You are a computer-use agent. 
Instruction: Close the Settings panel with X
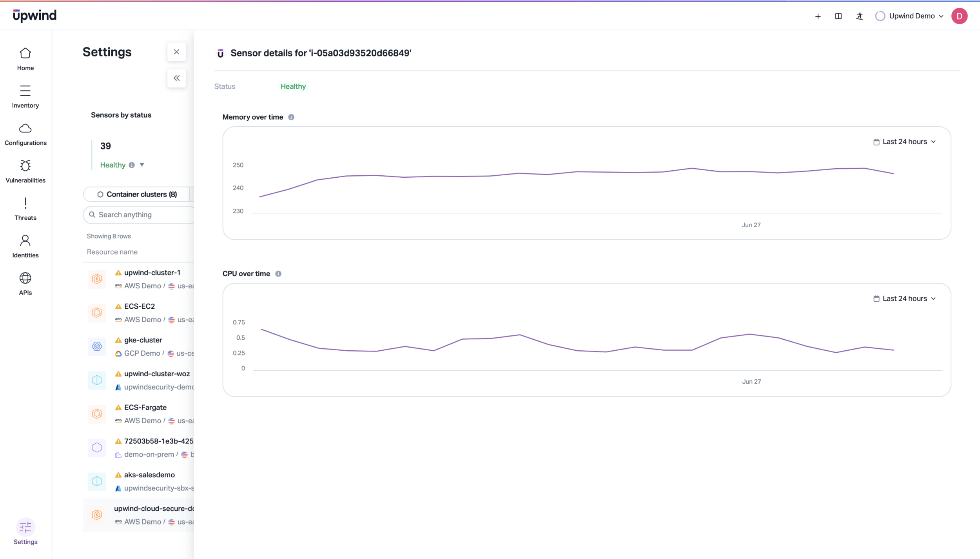coord(176,52)
